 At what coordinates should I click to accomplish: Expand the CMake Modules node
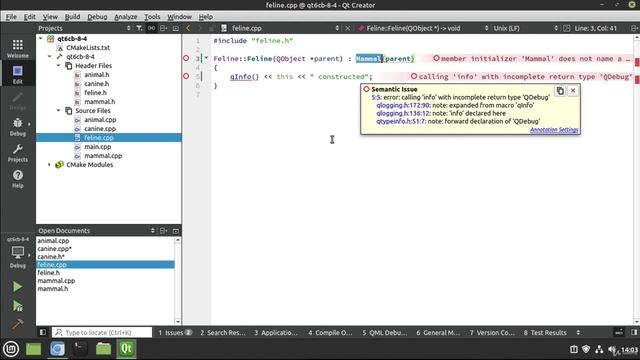click(x=49, y=164)
